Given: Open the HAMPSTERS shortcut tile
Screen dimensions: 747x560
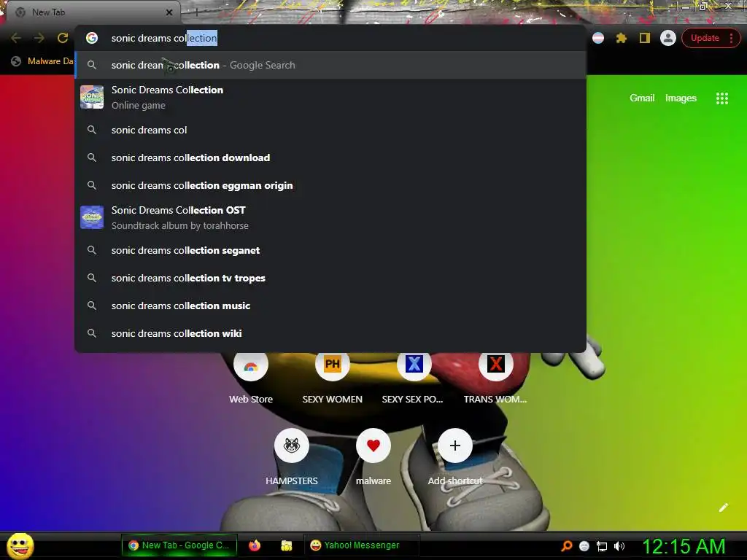Looking at the screenshot, I should (292, 457).
